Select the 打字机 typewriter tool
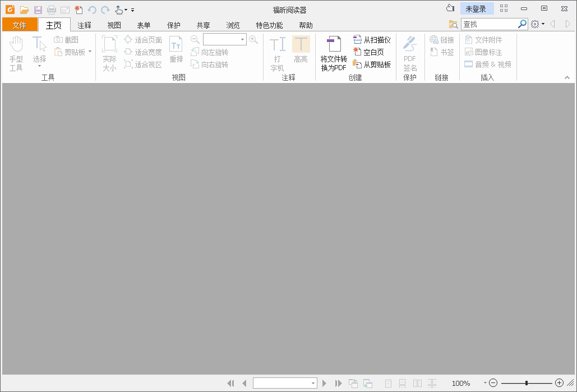The width and height of the screenshot is (577, 392). point(278,53)
